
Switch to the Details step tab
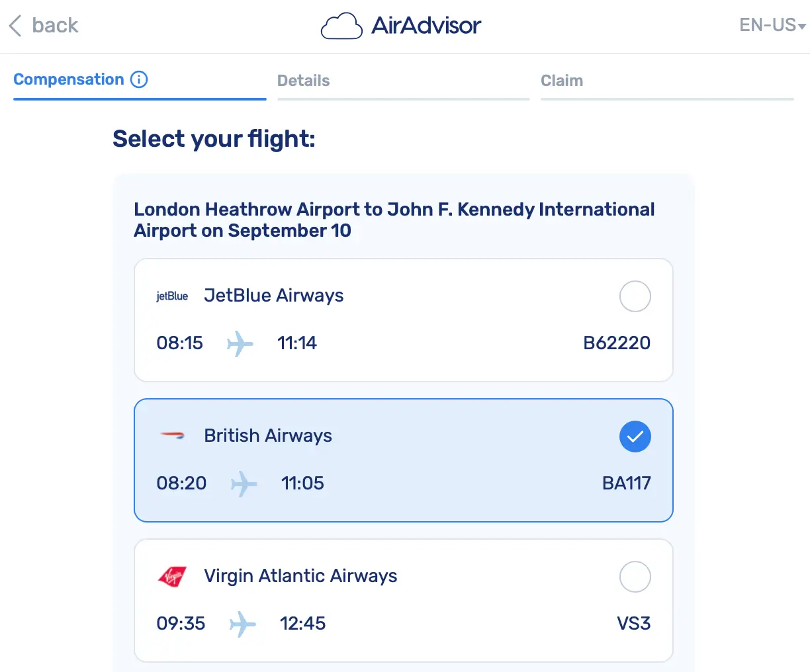(x=303, y=80)
